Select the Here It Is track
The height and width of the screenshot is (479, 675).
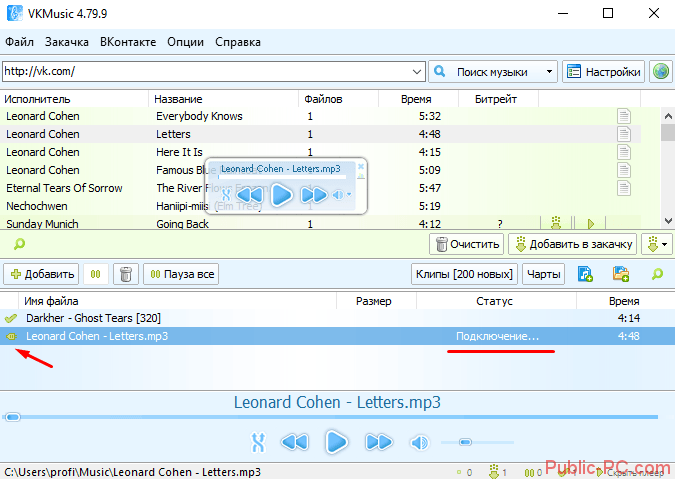click(320, 152)
